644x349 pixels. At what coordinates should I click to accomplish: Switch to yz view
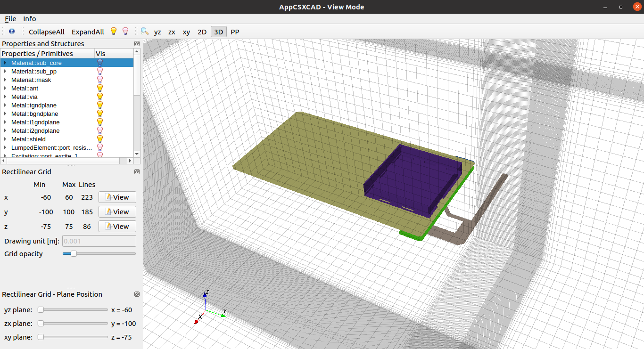tap(157, 32)
